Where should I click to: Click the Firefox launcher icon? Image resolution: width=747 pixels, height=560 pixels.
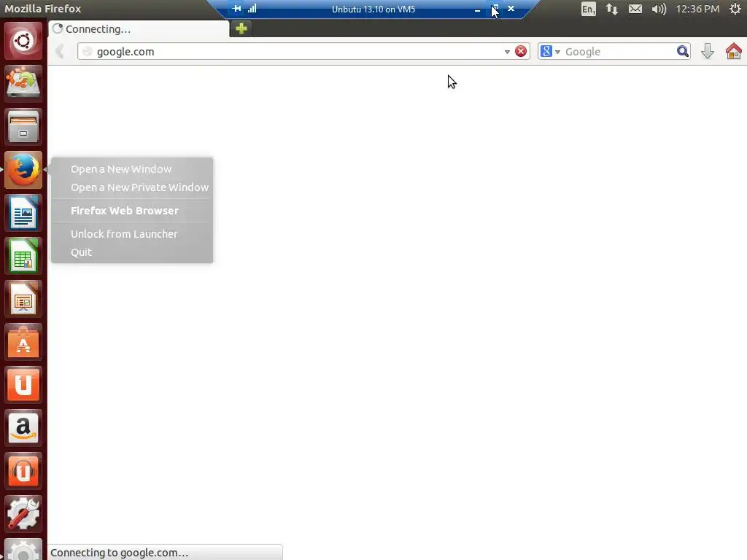click(x=23, y=170)
